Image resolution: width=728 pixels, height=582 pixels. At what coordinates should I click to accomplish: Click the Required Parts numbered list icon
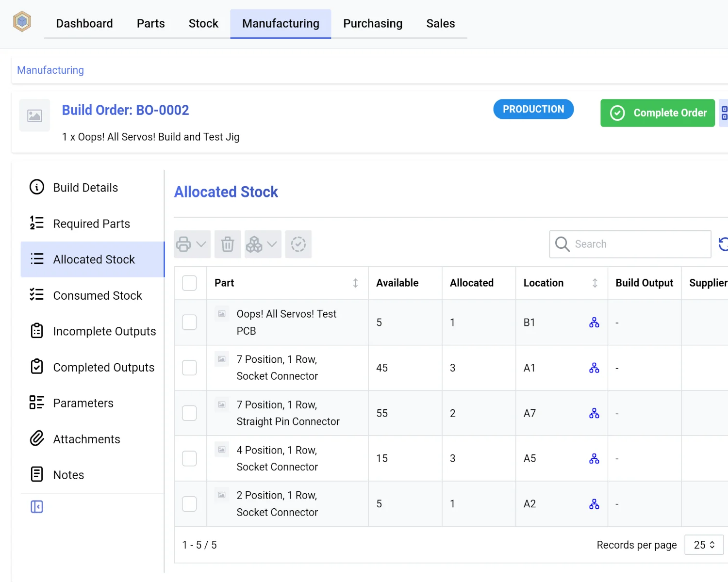37,223
